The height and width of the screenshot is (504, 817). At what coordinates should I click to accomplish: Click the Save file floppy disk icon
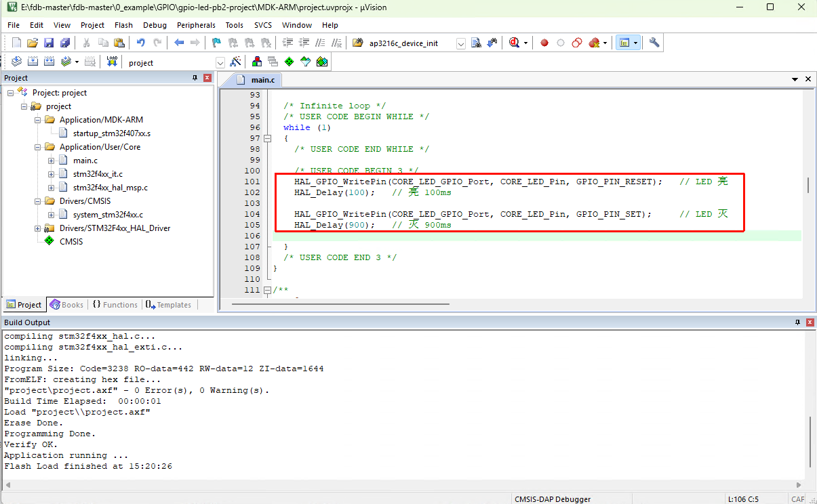pyautogui.click(x=49, y=43)
